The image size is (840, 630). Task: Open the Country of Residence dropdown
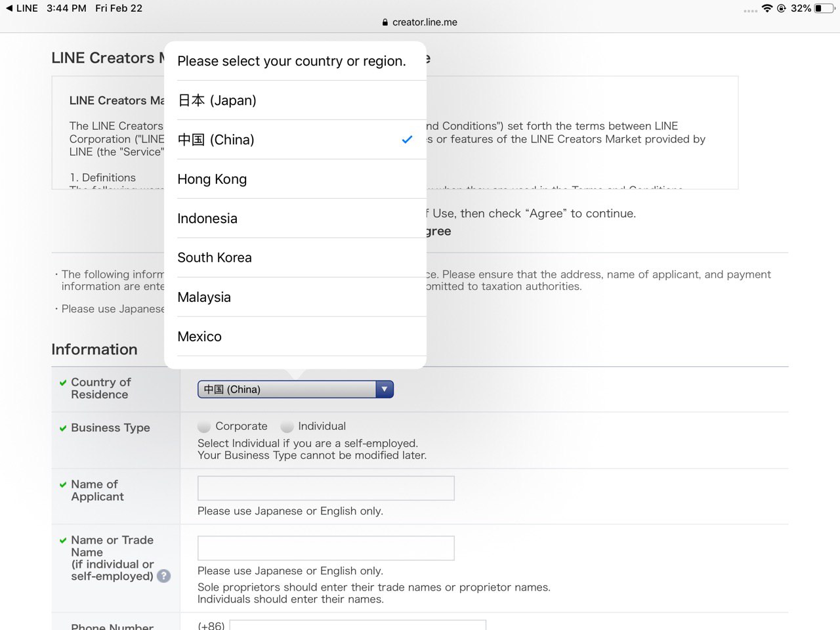295,389
